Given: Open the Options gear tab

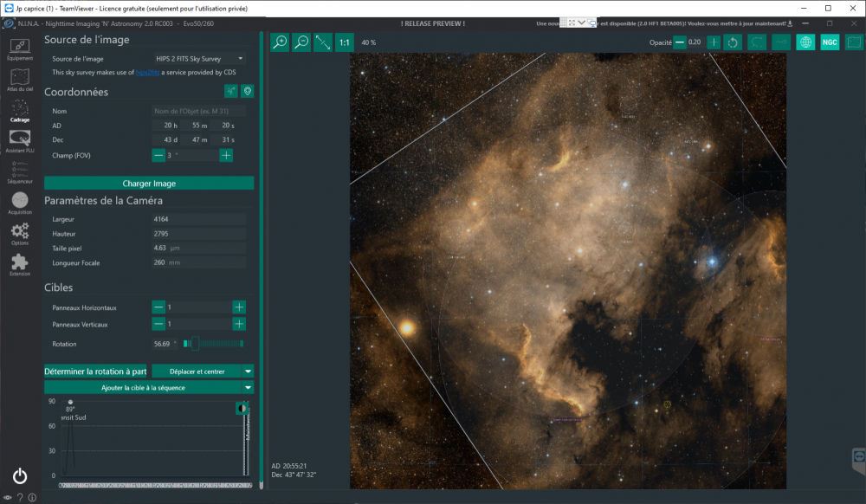Looking at the screenshot, I should pos(20,234).
